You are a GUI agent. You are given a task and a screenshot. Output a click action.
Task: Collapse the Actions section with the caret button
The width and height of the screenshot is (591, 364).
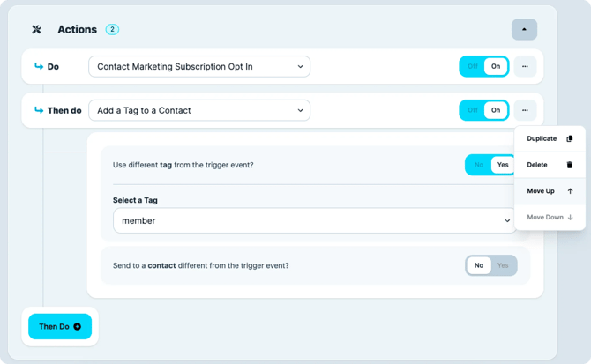[524, 29]
